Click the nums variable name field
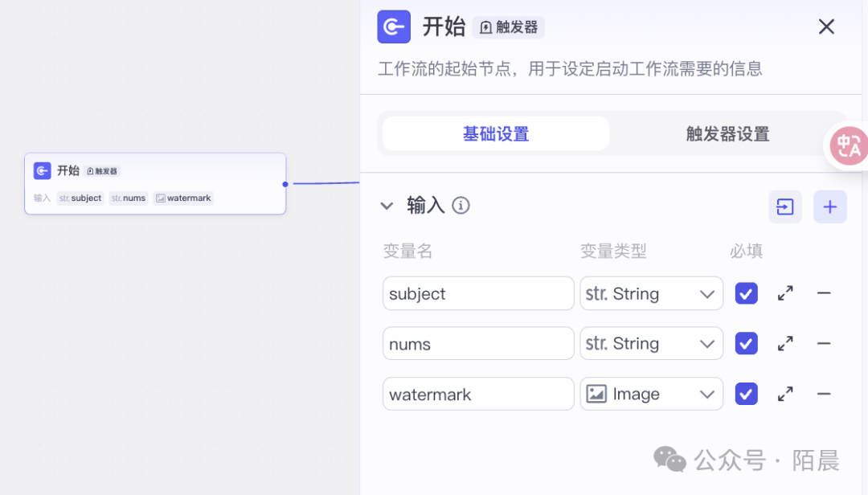The width and height of the screenshot is (868, 495). (478, 344)
